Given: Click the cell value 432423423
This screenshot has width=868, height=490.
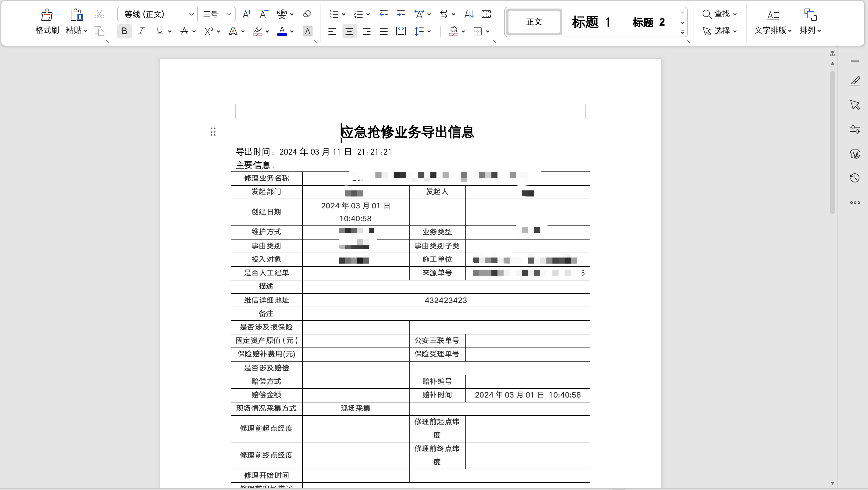Looking at the screenshot, I should click(x=446, y=300).
